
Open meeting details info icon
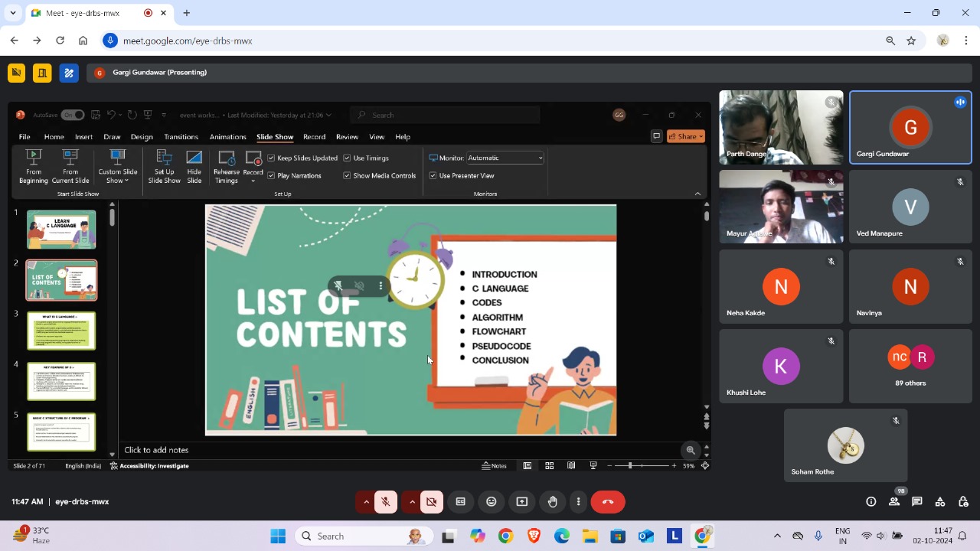pyautogui.click(x=871, y=502)
